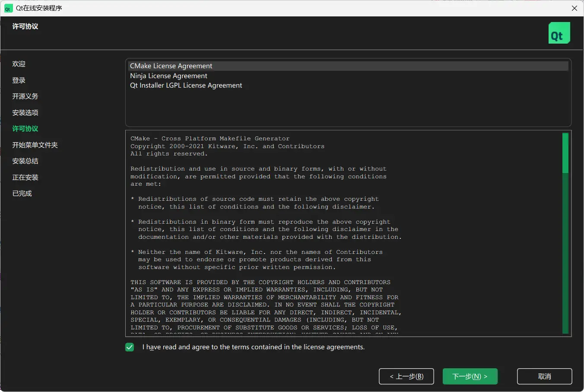Proceed with the 下一步(N) button
The height and width of the screenshot is (392, 584).
[470, 376]
